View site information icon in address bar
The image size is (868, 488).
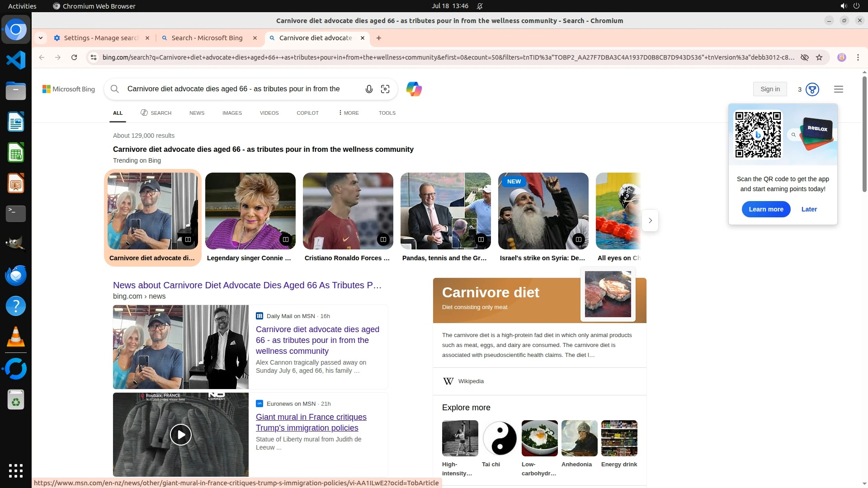click(94, 57)
